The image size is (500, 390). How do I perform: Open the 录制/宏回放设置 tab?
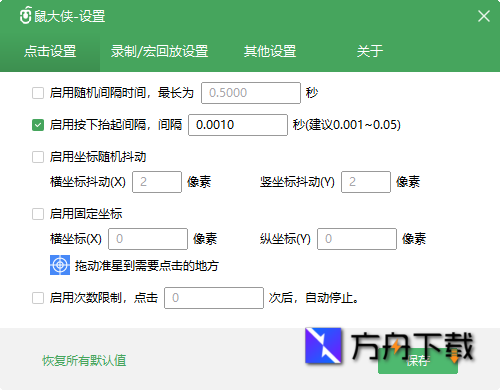point(159,52)
